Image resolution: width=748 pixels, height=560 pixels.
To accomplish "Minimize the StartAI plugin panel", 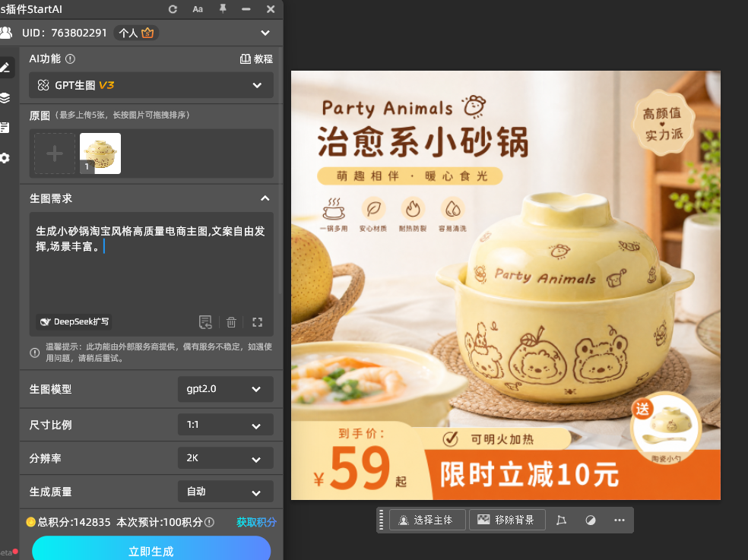I will [246, 9].
